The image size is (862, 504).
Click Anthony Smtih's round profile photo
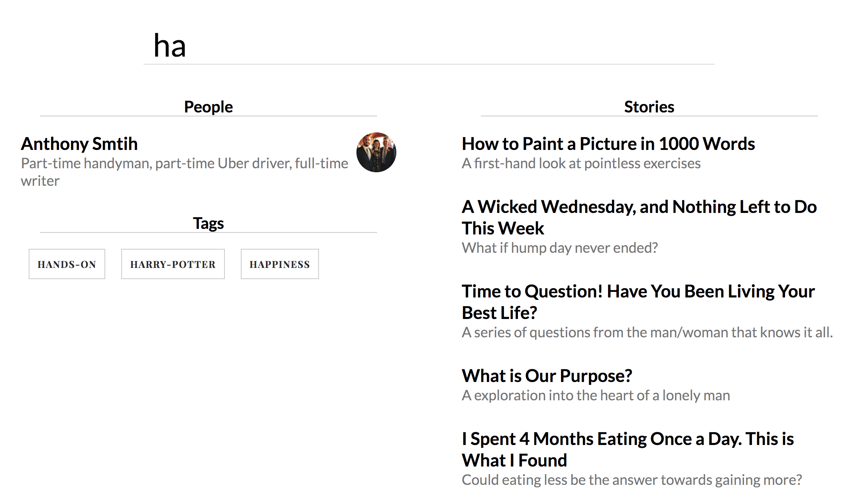[376, 152]
